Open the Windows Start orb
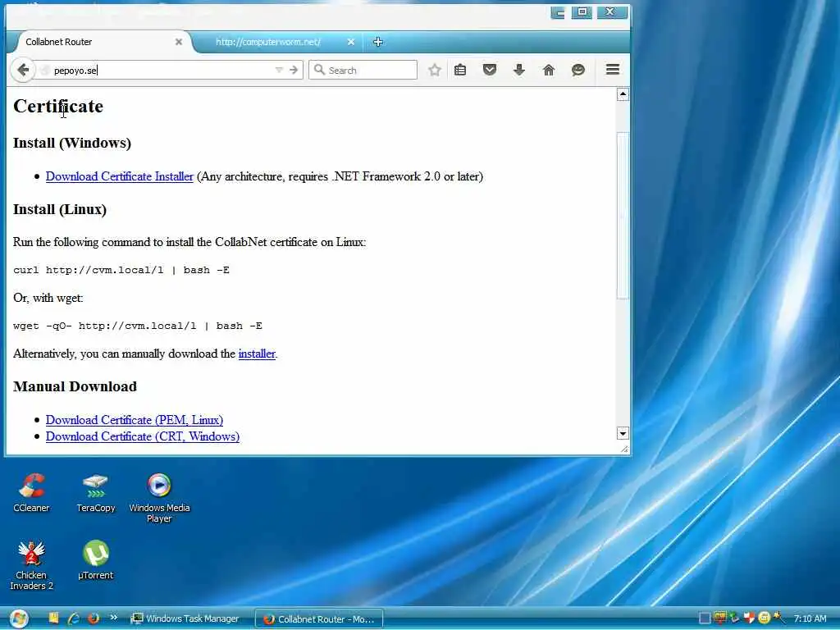840x630 pixels. pyautogui.click(x=18, y=619)
